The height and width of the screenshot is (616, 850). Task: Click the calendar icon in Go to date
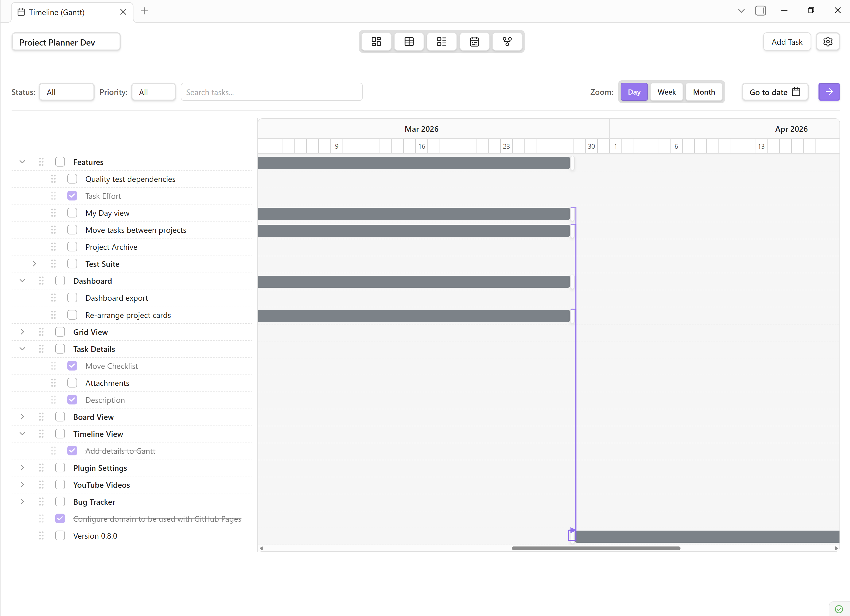point(796,92)
